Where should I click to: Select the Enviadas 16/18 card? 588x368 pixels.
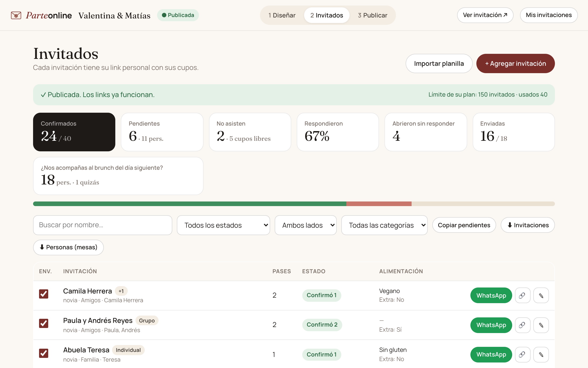pos(514,132)
